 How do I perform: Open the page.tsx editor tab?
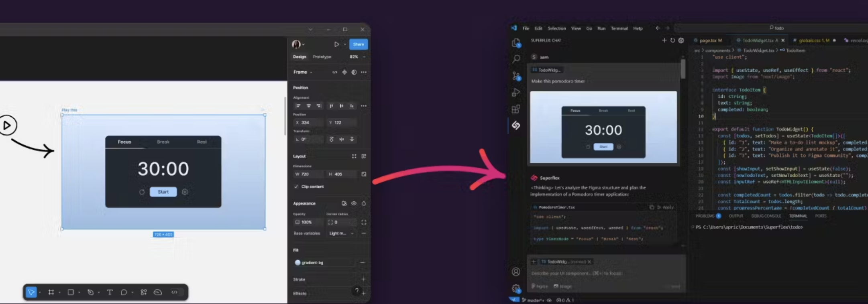click(709, 41)
